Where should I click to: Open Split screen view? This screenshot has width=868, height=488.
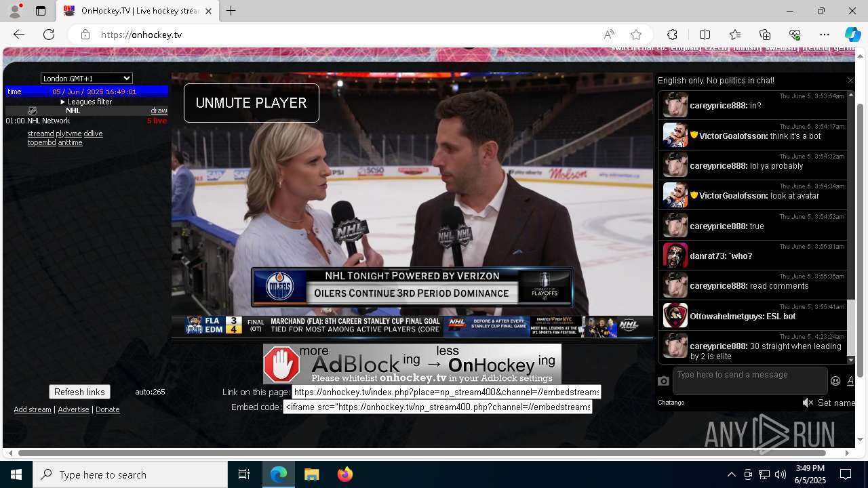click(705, 35)
